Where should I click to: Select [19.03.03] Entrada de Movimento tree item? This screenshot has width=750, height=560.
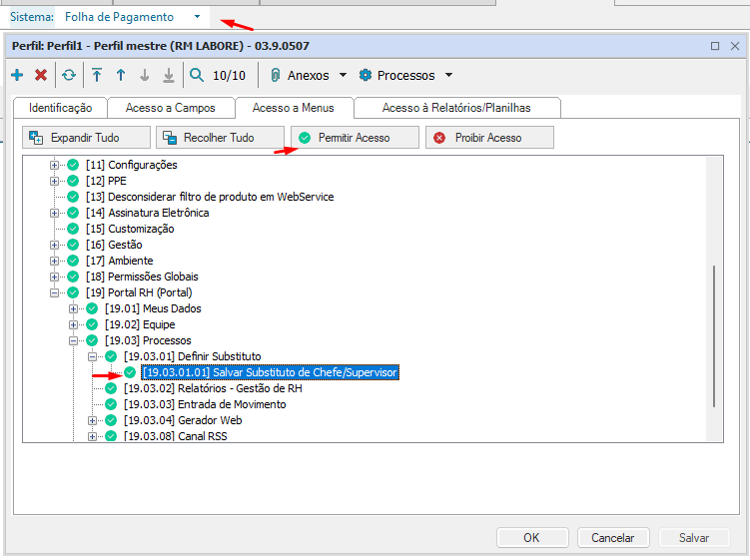click(204, 404)
